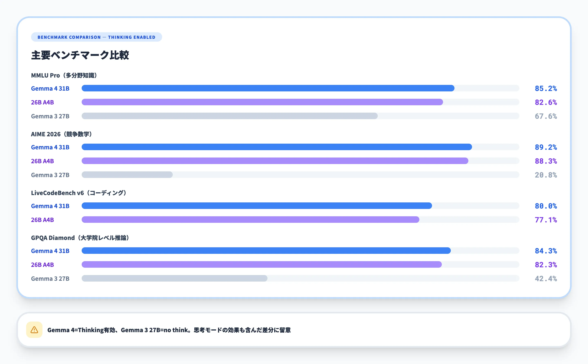
Task: Toggle the Gemma 4 31B label under MMLU Pro
Action: (x=50, y=88)
